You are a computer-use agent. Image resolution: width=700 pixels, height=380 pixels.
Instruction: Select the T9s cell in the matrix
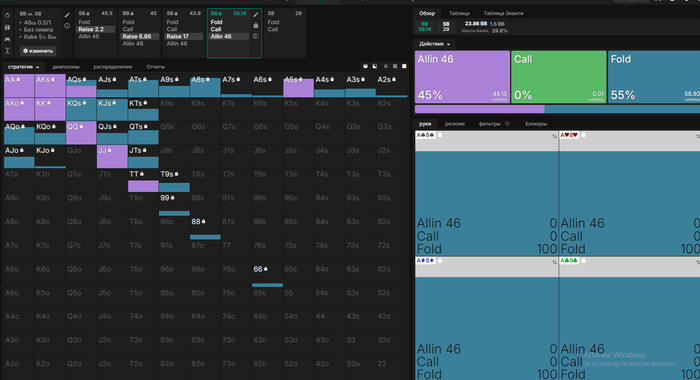[174, 180]
